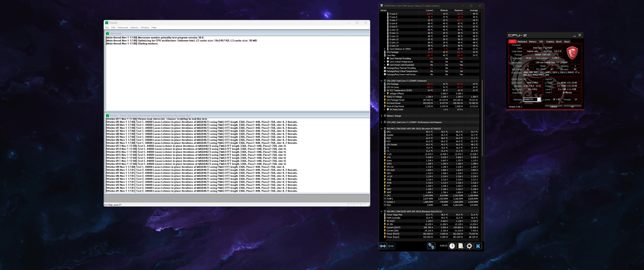Screen dimensions: 644x270
Task: Open the Test menu in Prime95
Action: coord(107,27)
